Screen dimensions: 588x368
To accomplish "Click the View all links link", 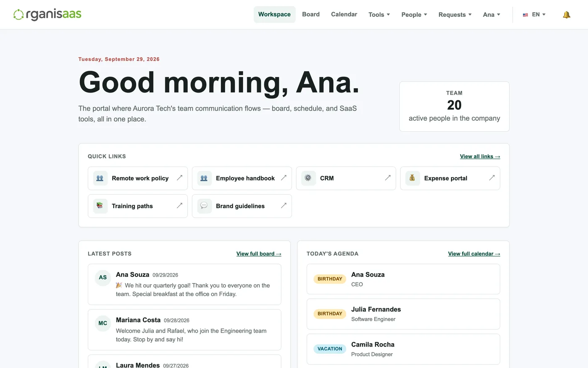I will click(480, 156).
